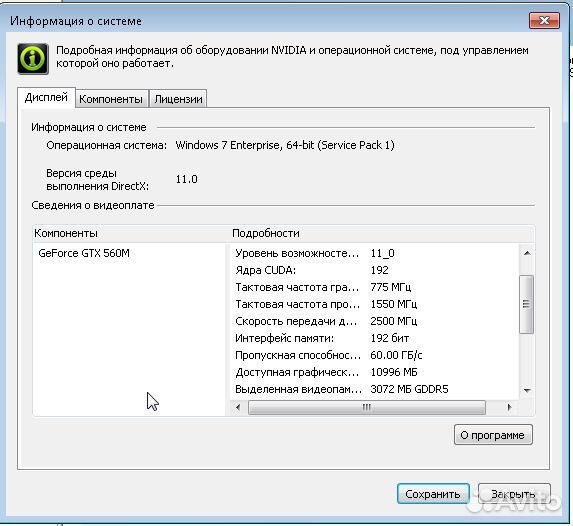Select GeForce GTX 560M in components list
Screen dimensions: 573x526
click(x=84, y=253)
